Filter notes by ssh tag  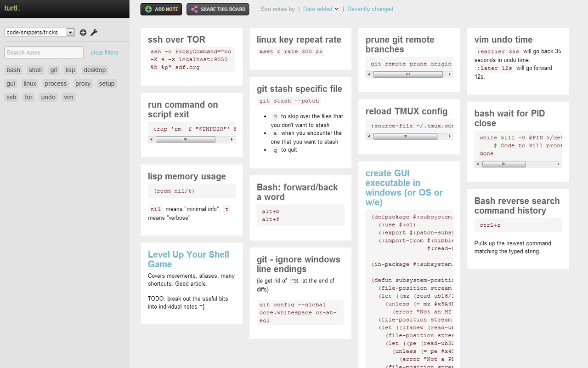point(11,97)
